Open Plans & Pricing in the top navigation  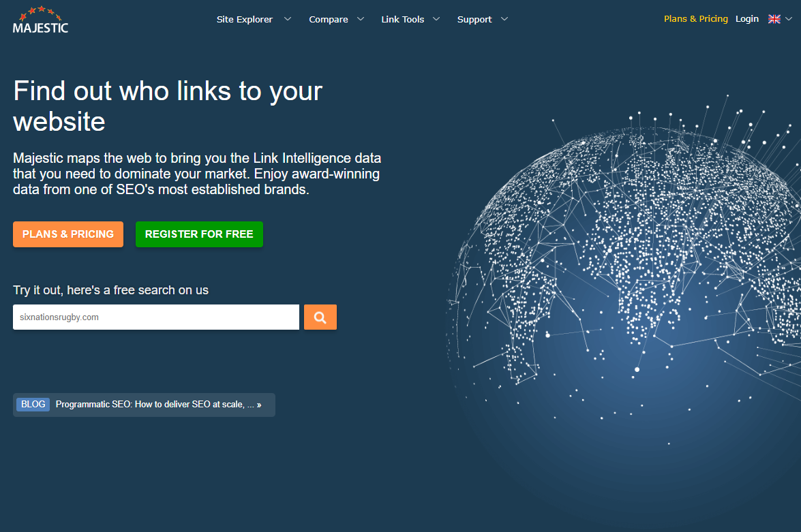point(696,19)
